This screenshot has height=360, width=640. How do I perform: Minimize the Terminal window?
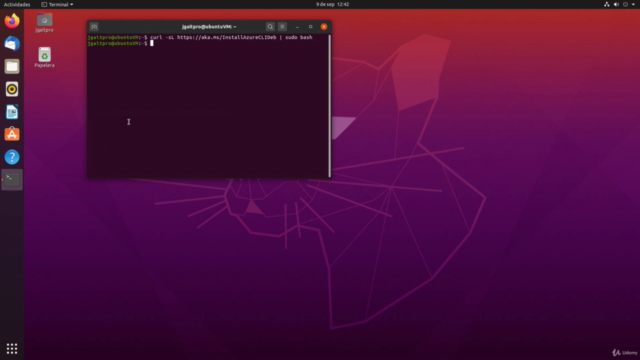[x=297, y=27]
